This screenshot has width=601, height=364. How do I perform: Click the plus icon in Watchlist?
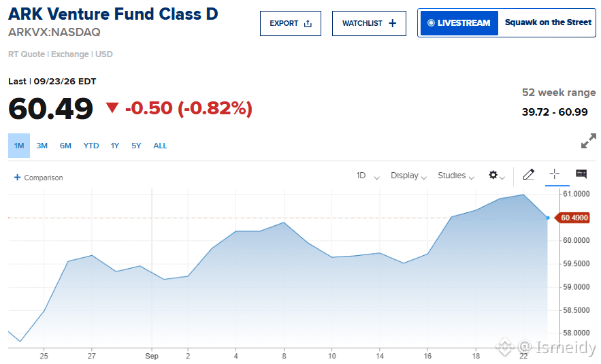point(393,23)
